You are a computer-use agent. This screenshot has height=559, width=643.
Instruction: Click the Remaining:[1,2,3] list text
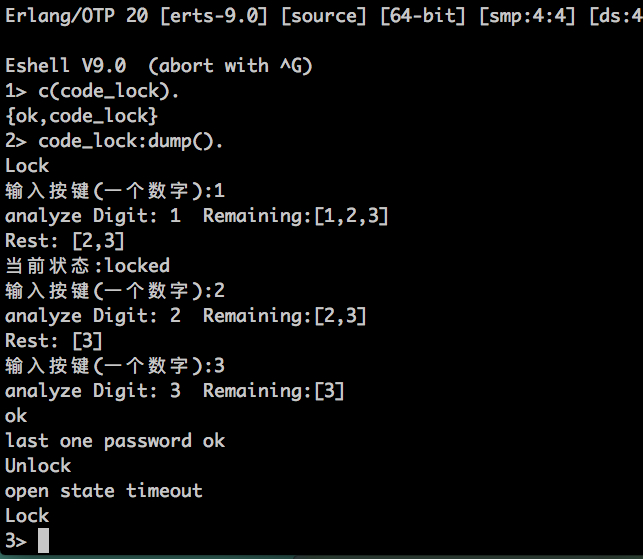click(296, 216)
